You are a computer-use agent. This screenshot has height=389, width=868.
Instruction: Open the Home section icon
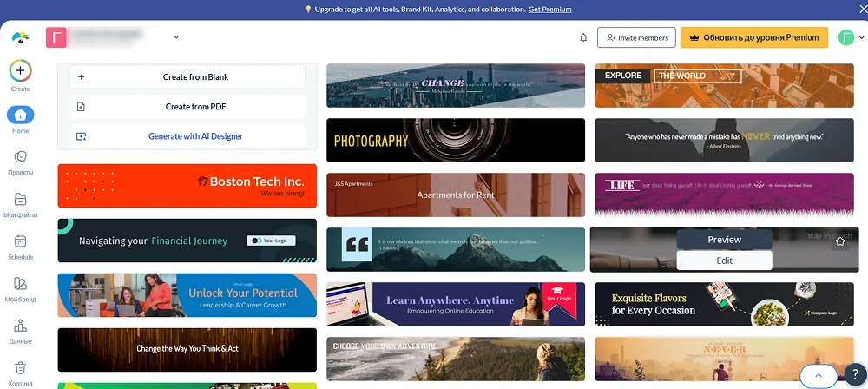pos(21,115)
